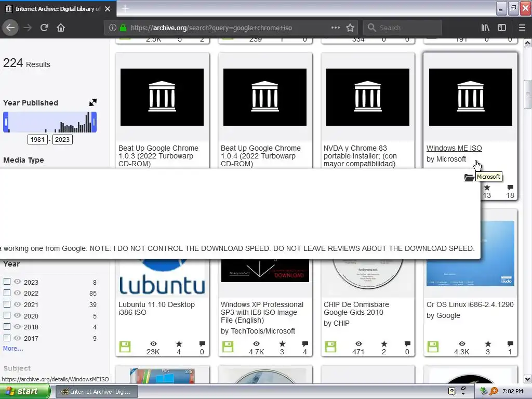Open the Firefox hamburger menu
The height and width of the screenshot is (399, 532).
pyautogui.click(x=522, y=28)
